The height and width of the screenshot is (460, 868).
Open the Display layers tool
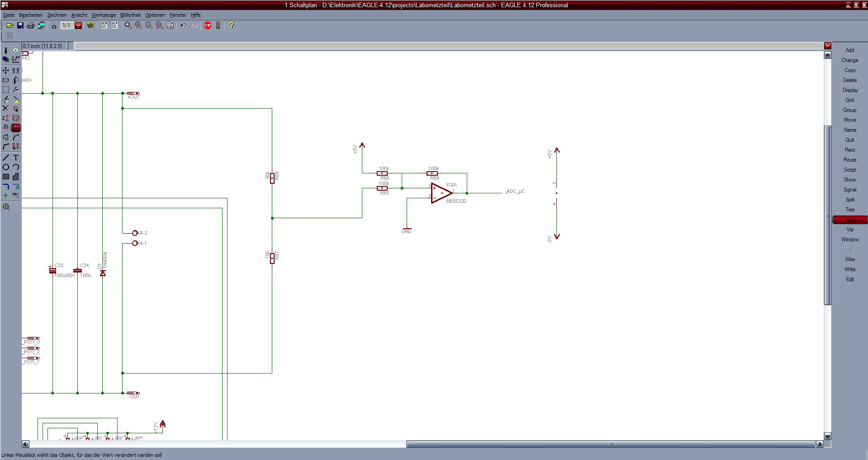6,59
